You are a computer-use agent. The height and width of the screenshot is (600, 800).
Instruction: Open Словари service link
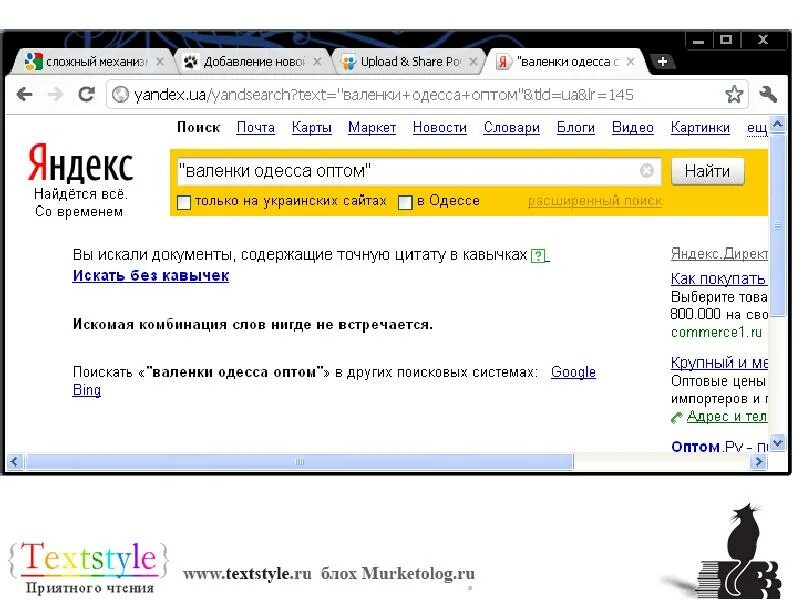(512, 128)
